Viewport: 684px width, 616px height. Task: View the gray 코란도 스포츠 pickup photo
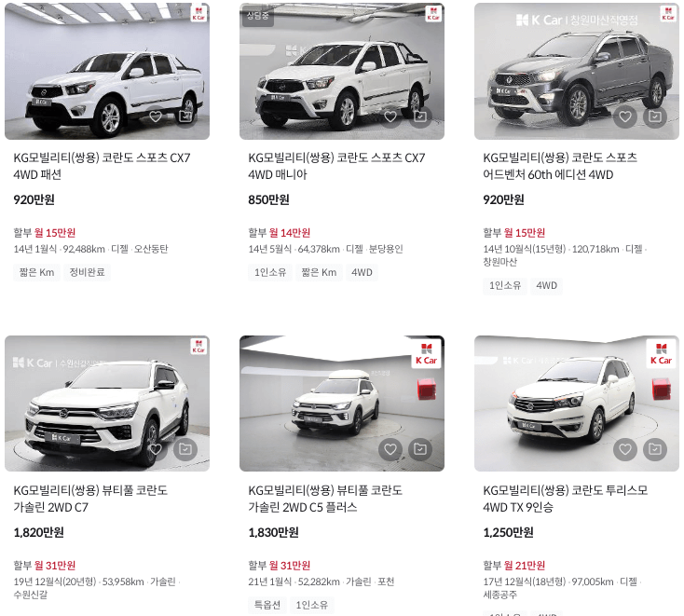point(577,71)
